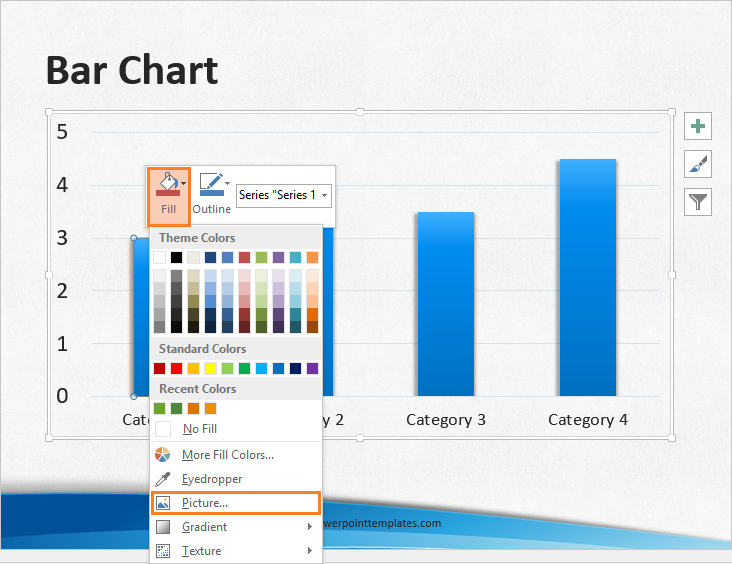Click the Picture fill icon
The image size is (732, 564).
tap(162, 503)
